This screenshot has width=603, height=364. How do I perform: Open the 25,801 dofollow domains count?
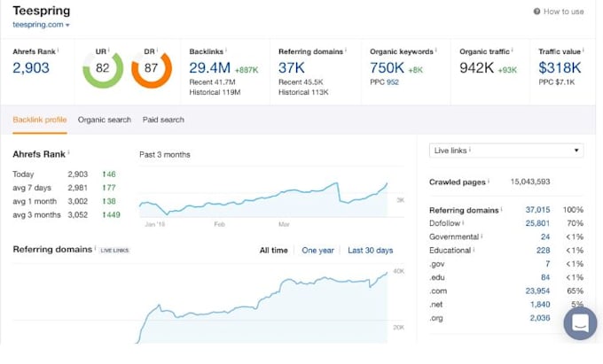coord(537,223)
